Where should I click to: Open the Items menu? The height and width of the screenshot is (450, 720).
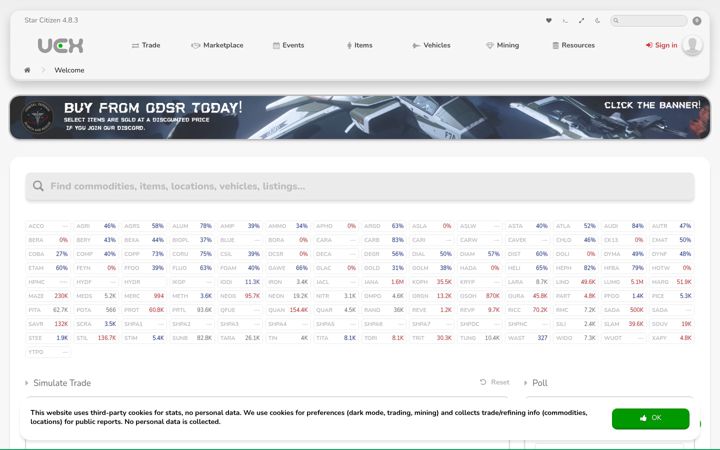click(x=360, y=45)
